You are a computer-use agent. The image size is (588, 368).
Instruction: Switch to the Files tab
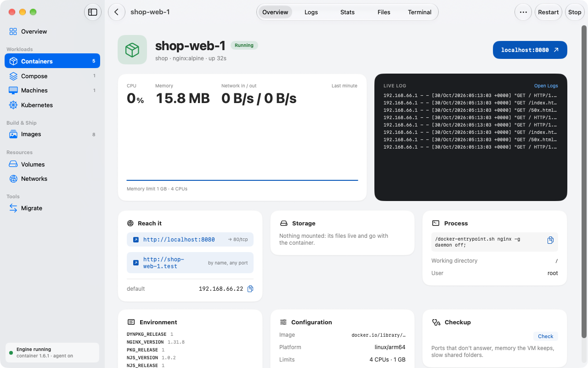(x=384, y=12)
